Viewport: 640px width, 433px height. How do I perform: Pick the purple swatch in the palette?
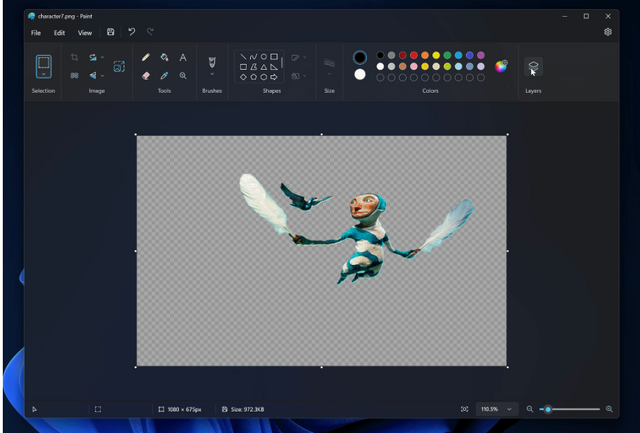(x=481, y=55)
